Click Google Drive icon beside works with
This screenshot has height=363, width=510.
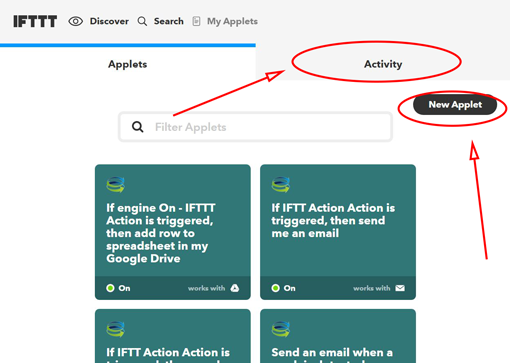point(235,288)
